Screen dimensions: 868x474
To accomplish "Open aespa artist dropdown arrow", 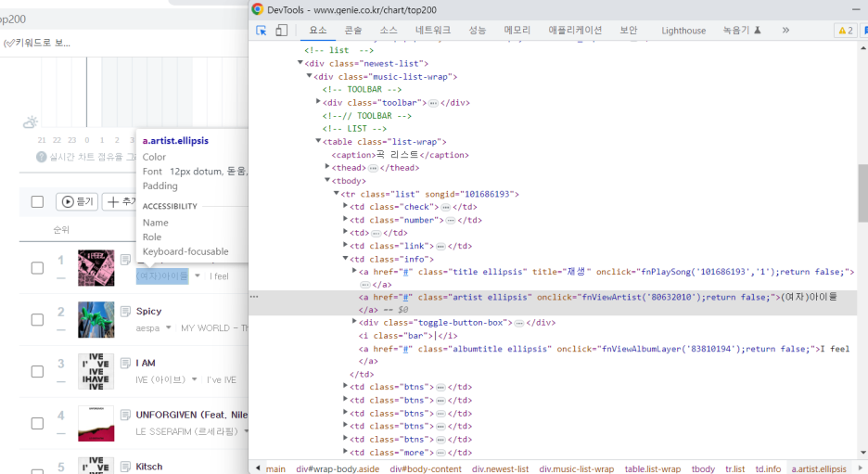I will 168,327.
